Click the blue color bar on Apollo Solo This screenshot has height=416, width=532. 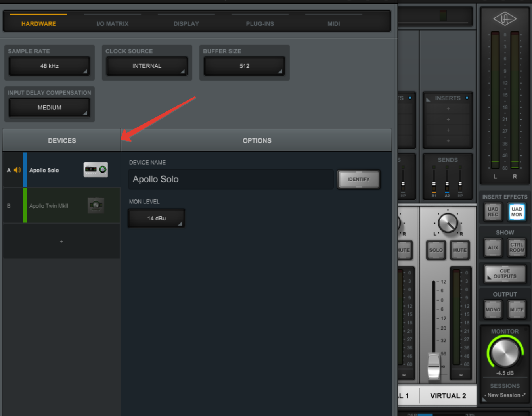coord(25,170)
